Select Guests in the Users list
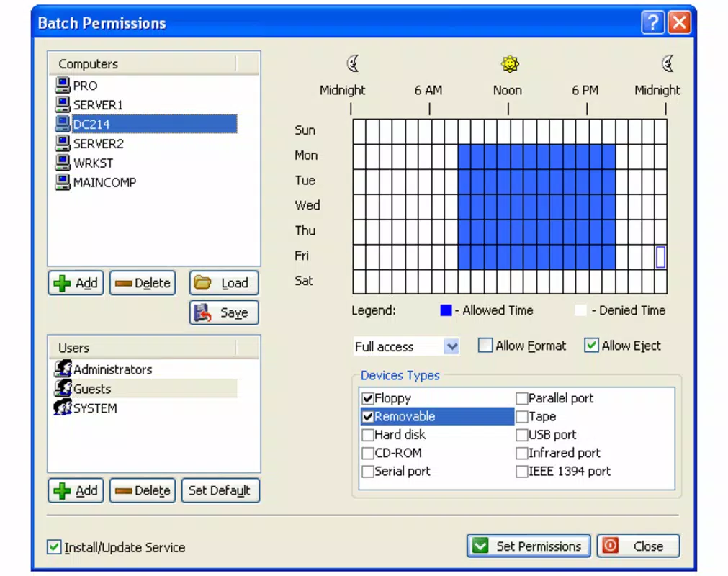The image size is (728, 576). pyautogui.click(x=154, y=389)
